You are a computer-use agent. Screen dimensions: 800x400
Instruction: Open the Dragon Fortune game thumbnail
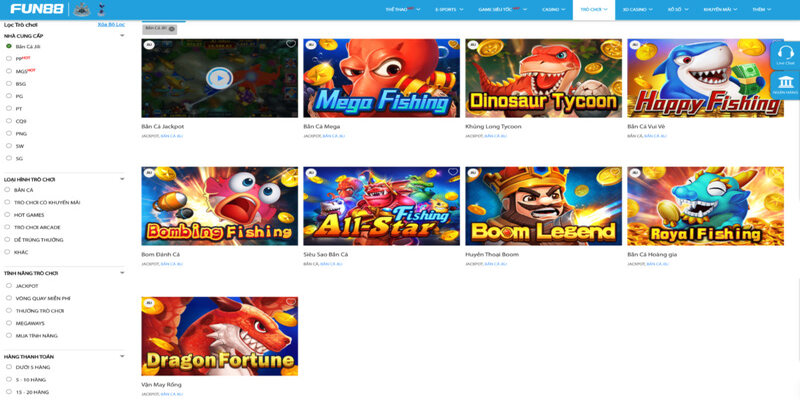(219, 336)
